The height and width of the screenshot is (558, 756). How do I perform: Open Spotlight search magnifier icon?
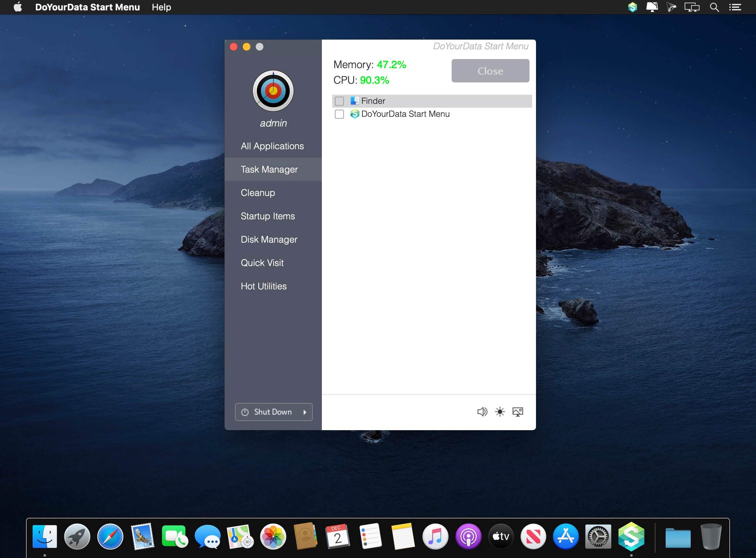[x=714, y=7]
